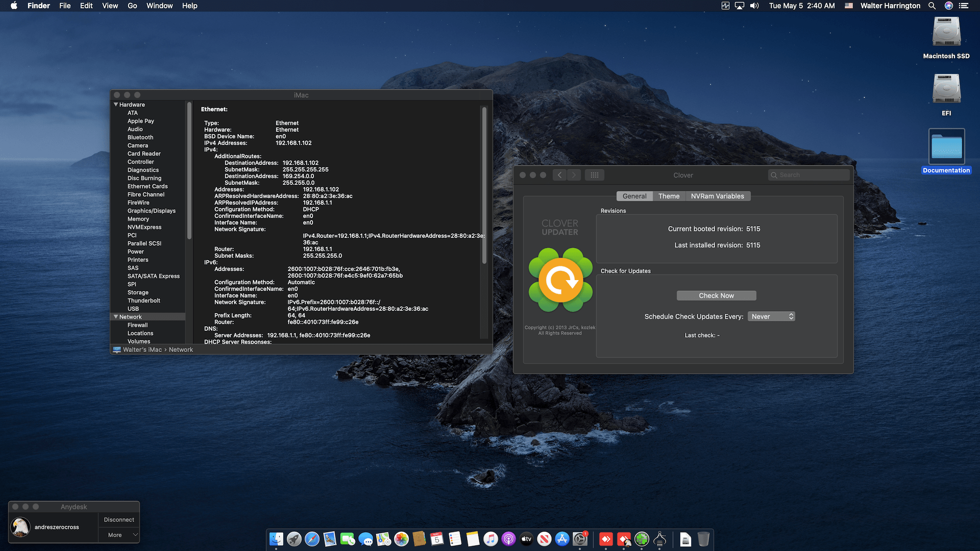This screenshot has height=551, width=980.
Task: Open Photos from the Dock
Action: coord(401,539)
